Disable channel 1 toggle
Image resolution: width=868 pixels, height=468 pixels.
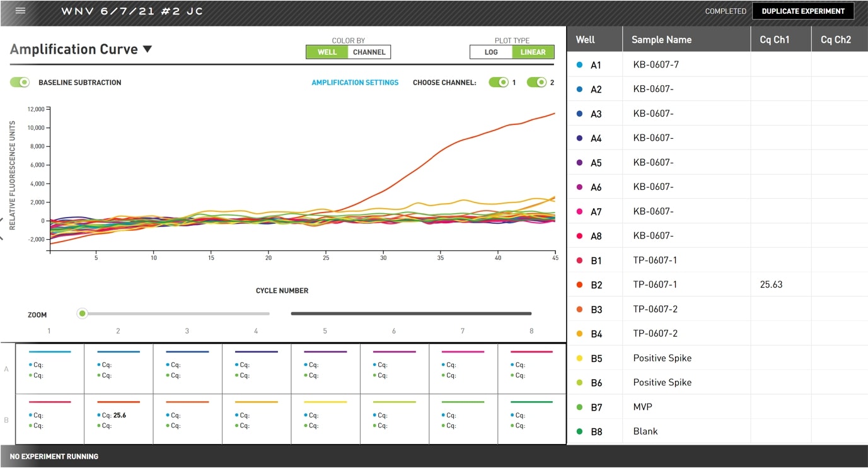tap(499, 83)
